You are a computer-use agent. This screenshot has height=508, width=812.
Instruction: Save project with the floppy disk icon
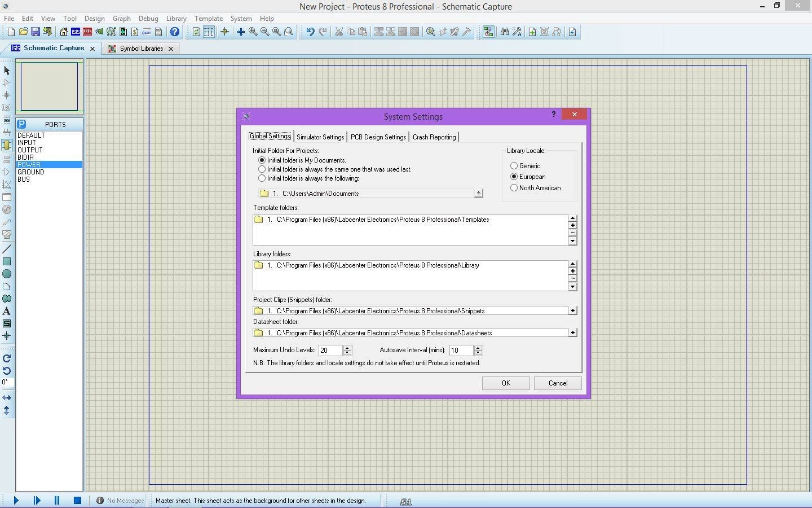35,32
